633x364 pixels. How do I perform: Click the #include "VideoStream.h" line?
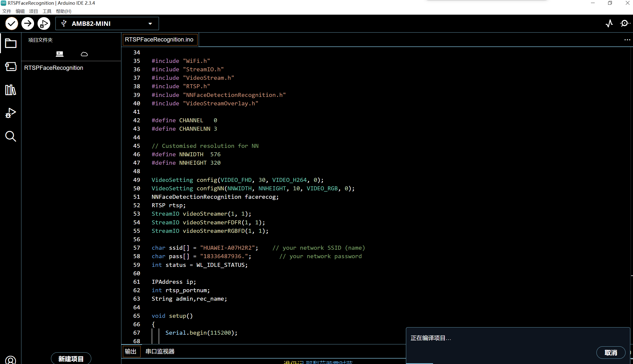[193, 78]
